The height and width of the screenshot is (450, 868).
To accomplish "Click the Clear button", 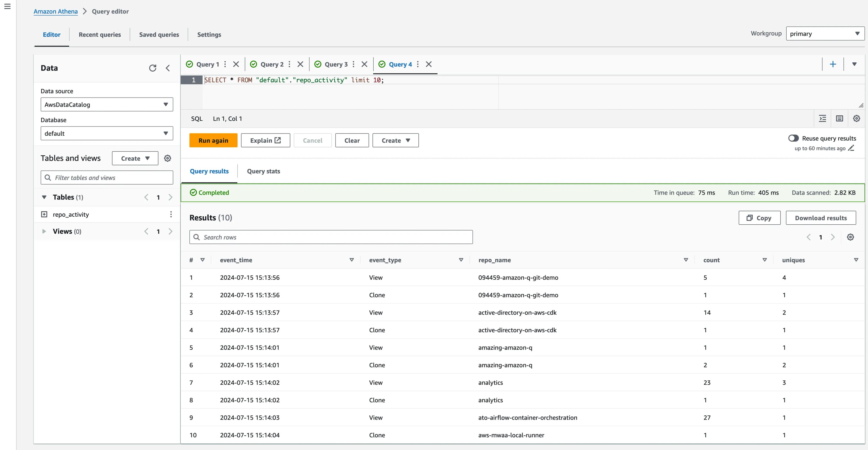I will point(352,141).
